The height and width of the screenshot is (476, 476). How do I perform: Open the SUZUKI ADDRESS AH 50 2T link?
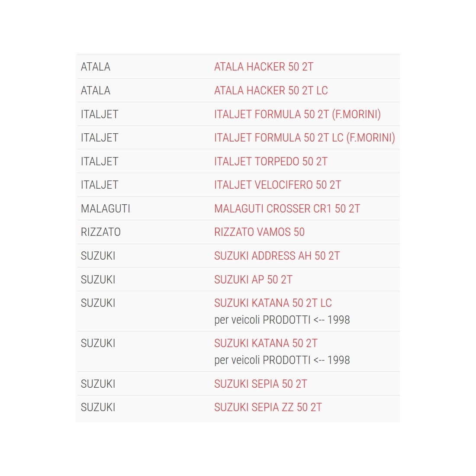(277, 256)
